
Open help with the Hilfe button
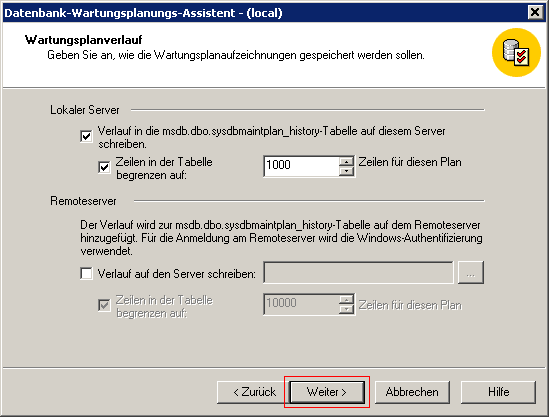point(498,392)
